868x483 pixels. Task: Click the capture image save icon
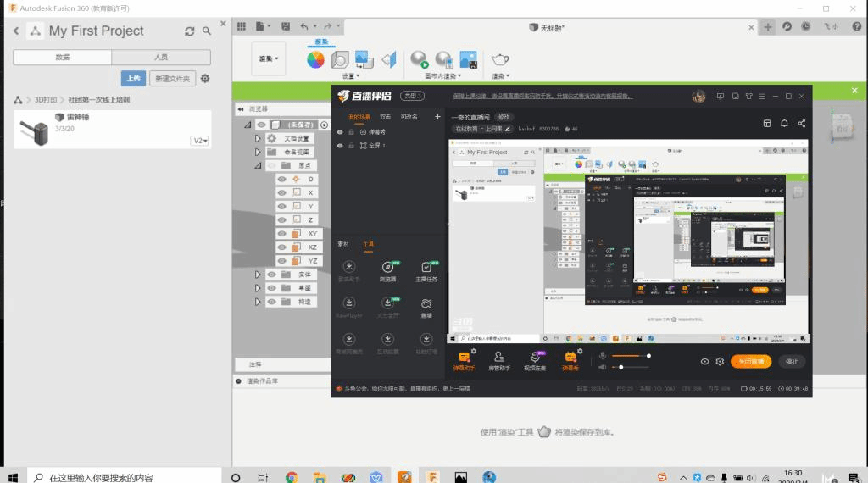click(468, 59)
